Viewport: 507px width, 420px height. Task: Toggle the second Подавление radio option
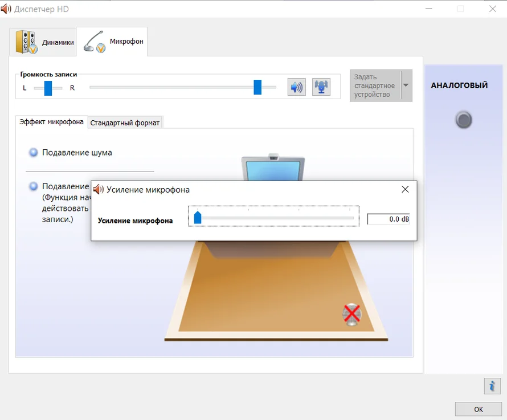coord(33,186)
